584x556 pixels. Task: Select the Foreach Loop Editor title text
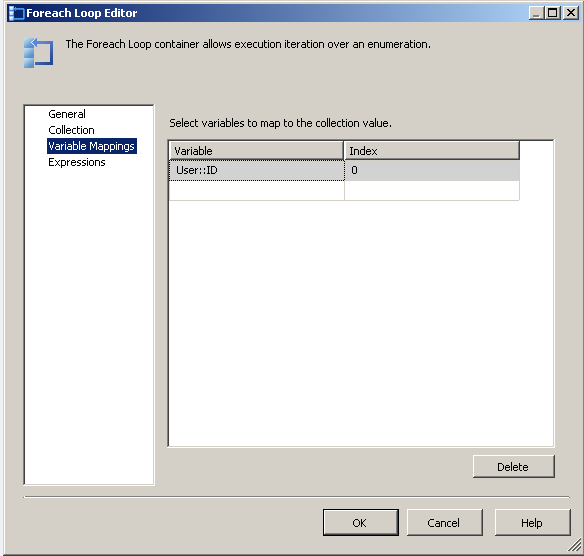(x=82, y=13)
